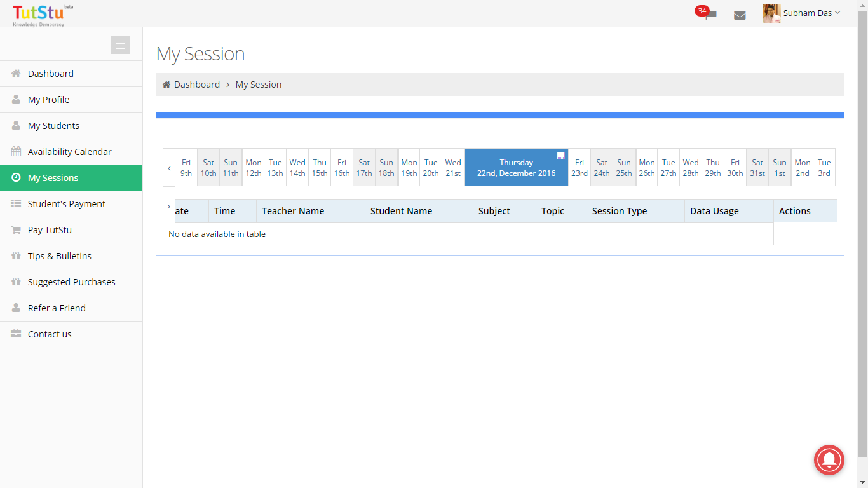Click the Student's Payment list icon
This screenshot has height=488, width=868.
pyautogui.click(x=16, y=204)
